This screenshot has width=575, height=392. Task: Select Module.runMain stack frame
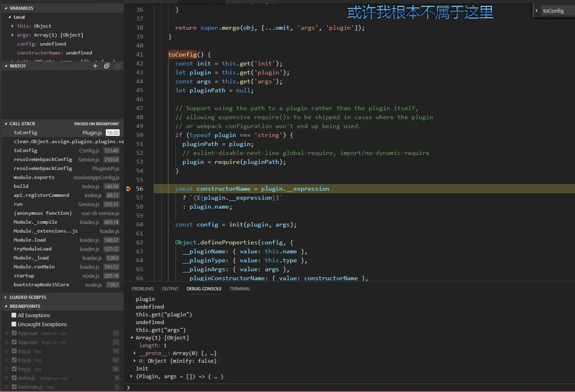coord(63,267)
